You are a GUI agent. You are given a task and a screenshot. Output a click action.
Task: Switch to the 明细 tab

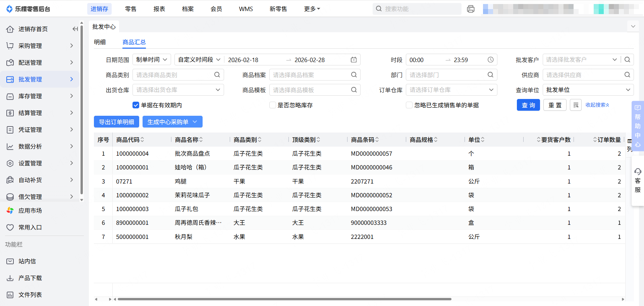100,42
